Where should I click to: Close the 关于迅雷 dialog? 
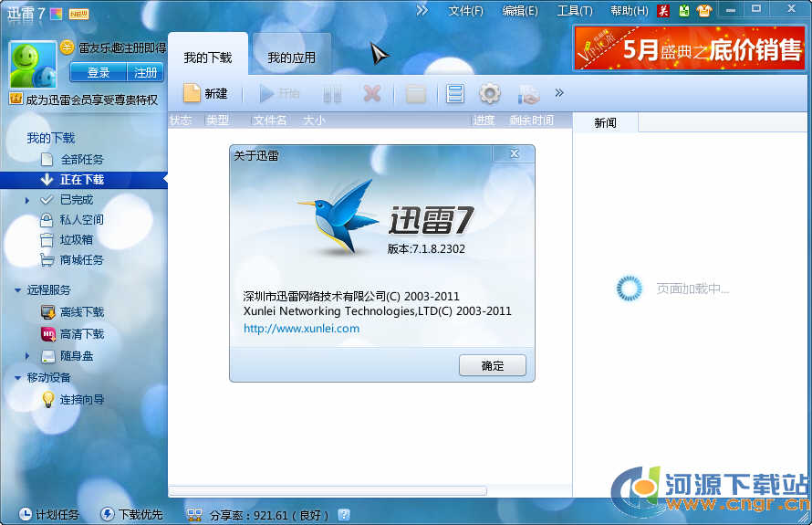(514, 153)
